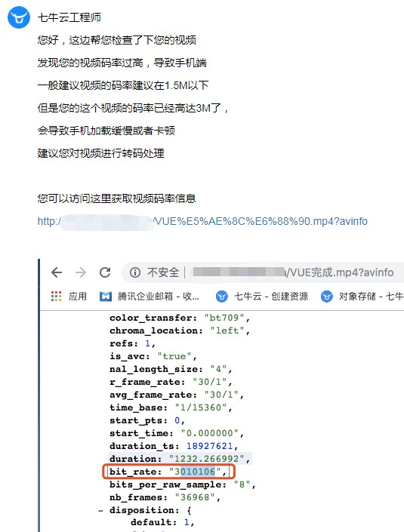
Task: Click the refs: 1 line
Action: [x=132, y=343]
